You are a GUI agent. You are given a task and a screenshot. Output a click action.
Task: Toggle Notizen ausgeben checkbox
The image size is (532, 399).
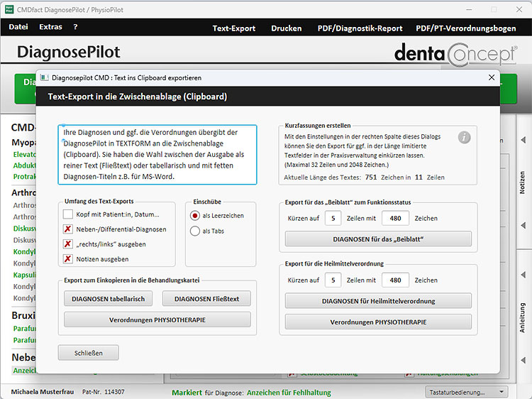68,259
